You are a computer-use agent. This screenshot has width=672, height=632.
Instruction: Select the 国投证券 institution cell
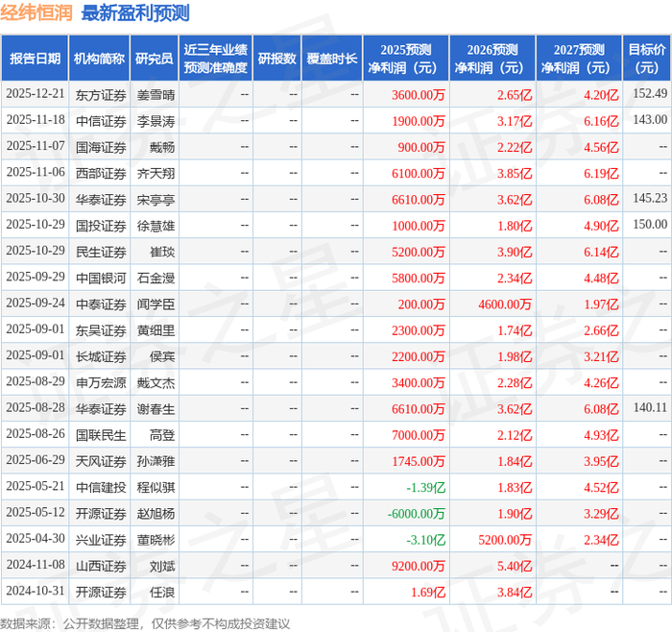tap(101, 226)
